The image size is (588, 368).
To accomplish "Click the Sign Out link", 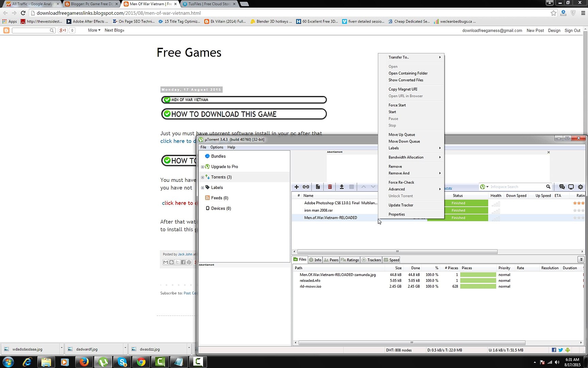I will 572,30.
